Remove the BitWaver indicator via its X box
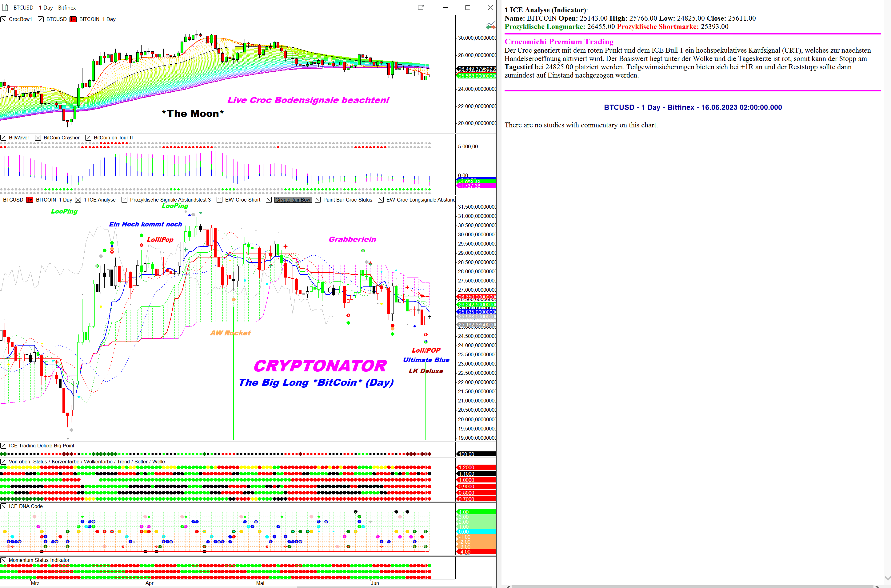 coord(3,138)
